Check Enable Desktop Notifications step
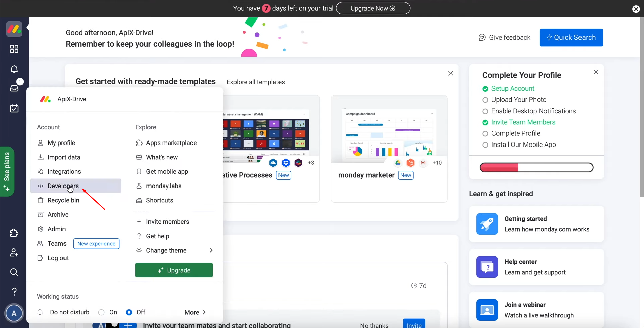The height and width of the screenshot is (328, 644). pyautogui.click(x=485, y=111)
